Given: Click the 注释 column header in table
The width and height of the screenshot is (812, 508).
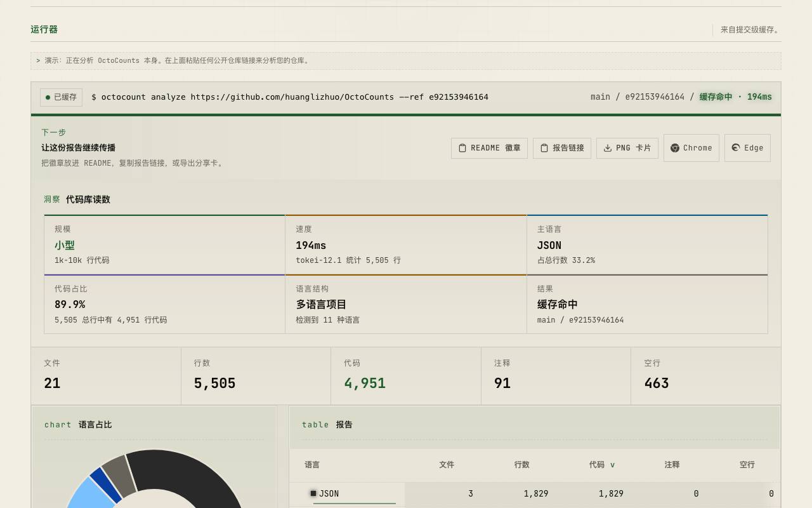Looking at the screenshot, I should (672, 465).
